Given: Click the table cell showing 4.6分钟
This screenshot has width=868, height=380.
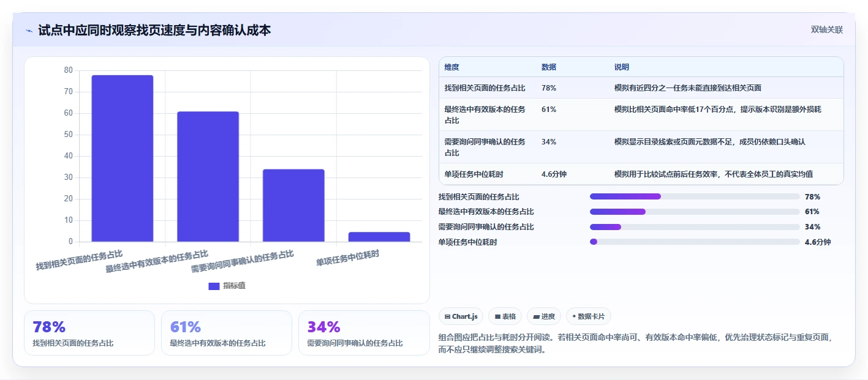Looking at the screenshot, I should pos(554,174).
